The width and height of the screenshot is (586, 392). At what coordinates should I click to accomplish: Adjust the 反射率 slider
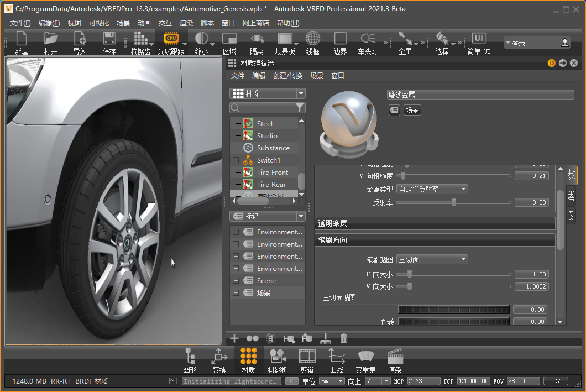(x=454, y=202)
